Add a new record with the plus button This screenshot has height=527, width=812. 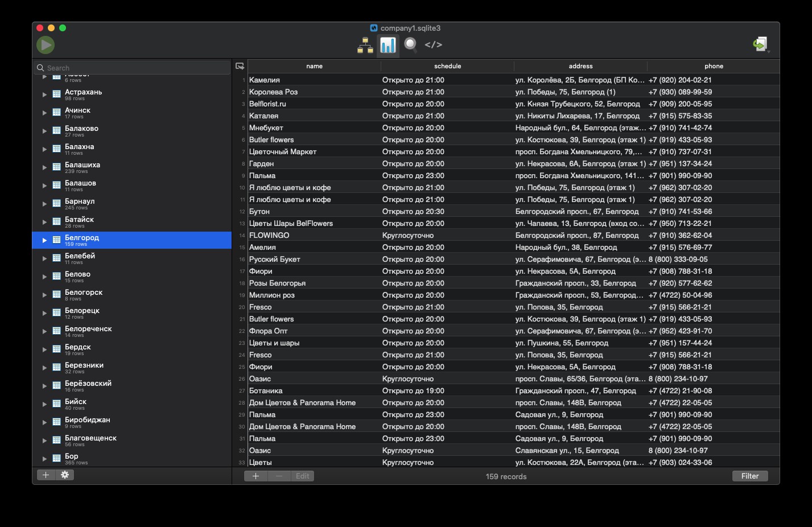[255, 476]
